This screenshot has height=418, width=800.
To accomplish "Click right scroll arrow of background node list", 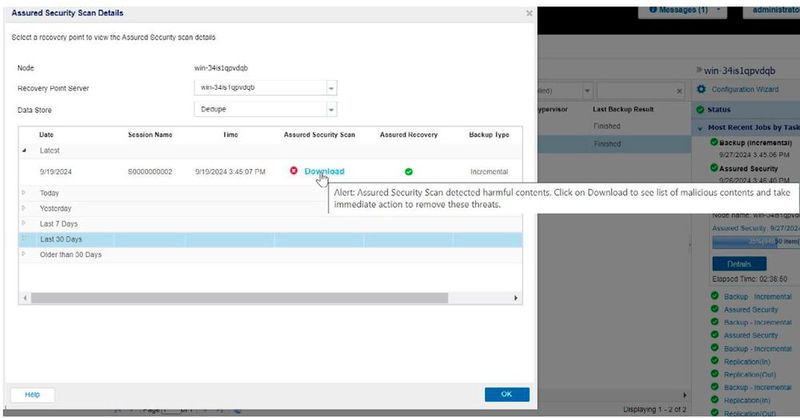I will (684, 395).
